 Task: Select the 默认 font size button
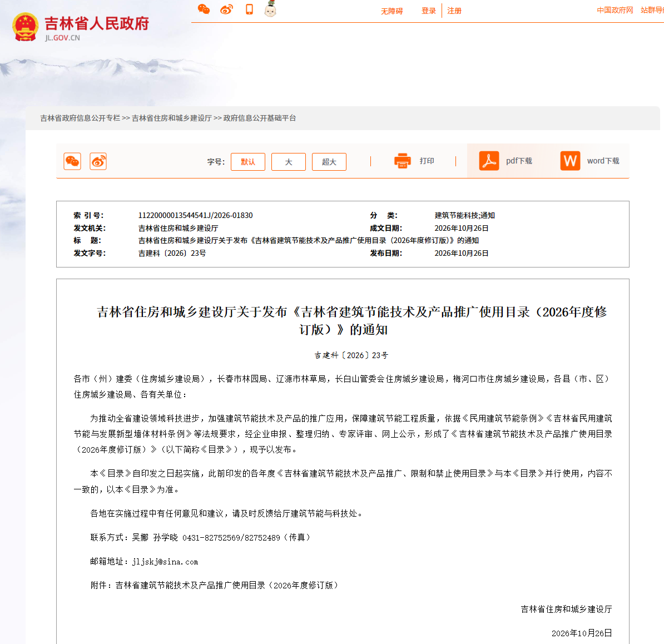248,162
